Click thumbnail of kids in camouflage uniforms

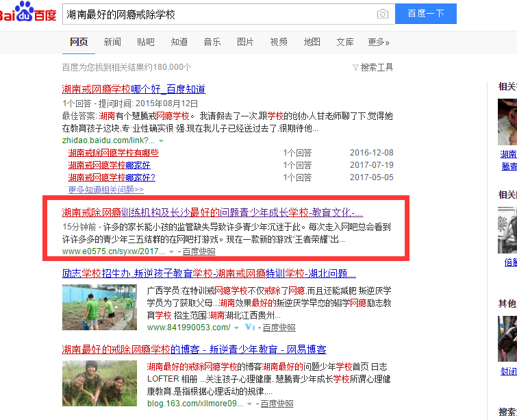(99, 384)
